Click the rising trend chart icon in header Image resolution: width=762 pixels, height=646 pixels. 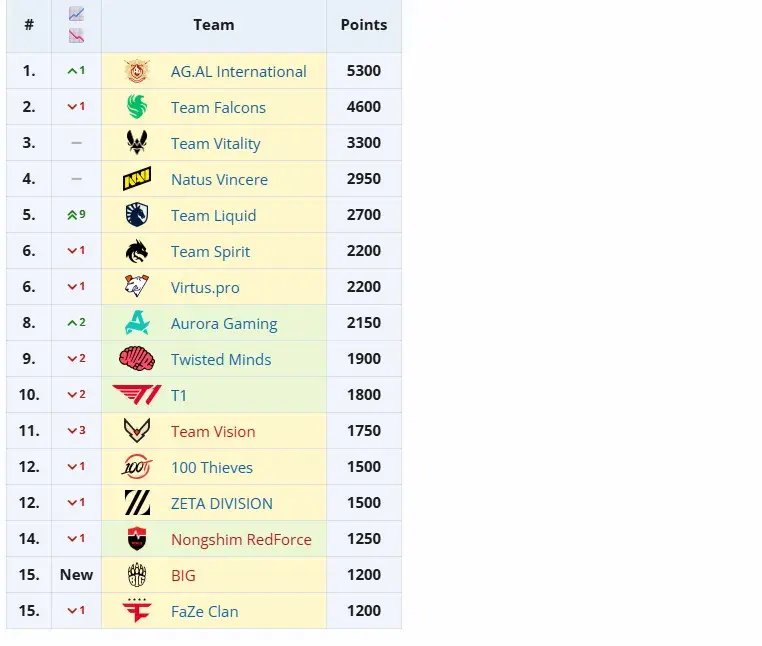pyautogui.click(x=76, y=15)
